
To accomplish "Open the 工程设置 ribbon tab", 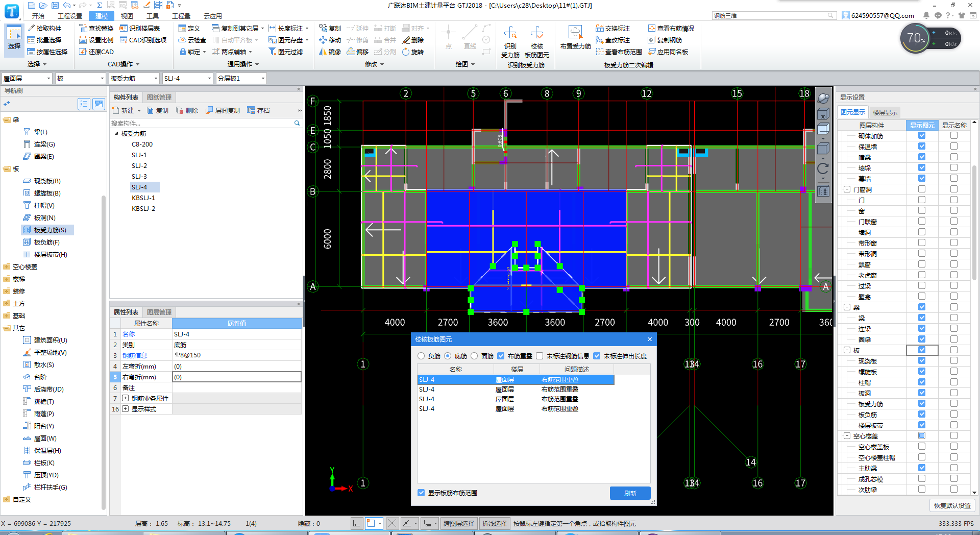I will click(70, 16).
